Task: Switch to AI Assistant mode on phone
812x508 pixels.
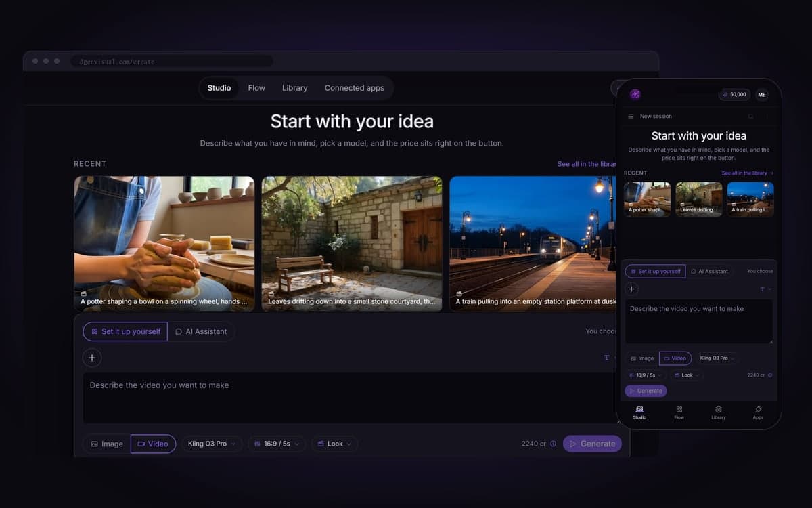Action: point(709,271)
